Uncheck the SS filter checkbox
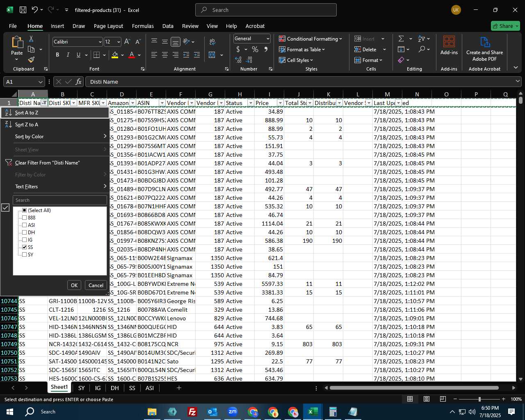Image resolution: width=525 pixels, height=420 pixels. click(25, 247)
